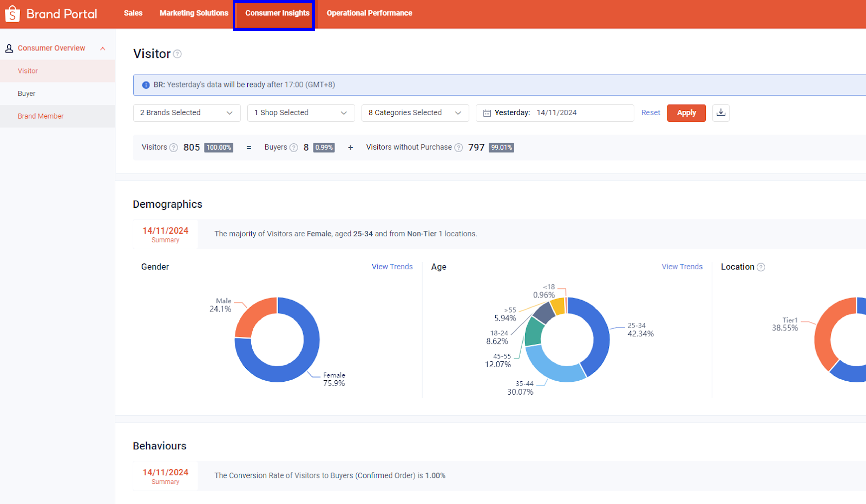This screenshot has width=866, height=504.
Task: Click the Location help icon
Action: pos(761,267)
